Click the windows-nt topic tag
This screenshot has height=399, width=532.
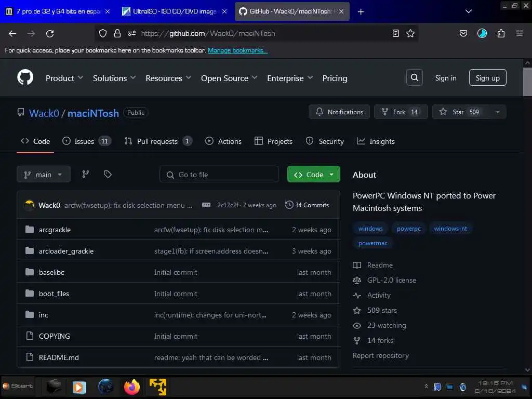pos(450,229)
